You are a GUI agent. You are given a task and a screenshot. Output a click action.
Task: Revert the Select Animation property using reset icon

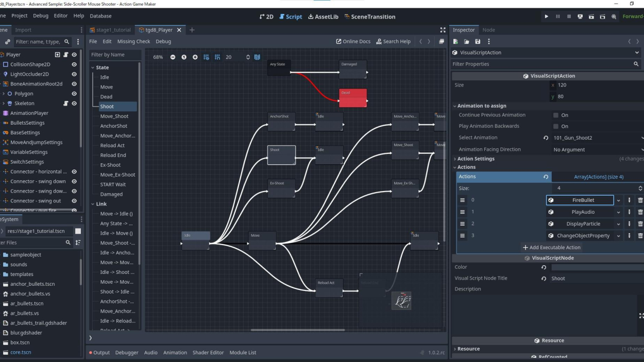(546, 138)
